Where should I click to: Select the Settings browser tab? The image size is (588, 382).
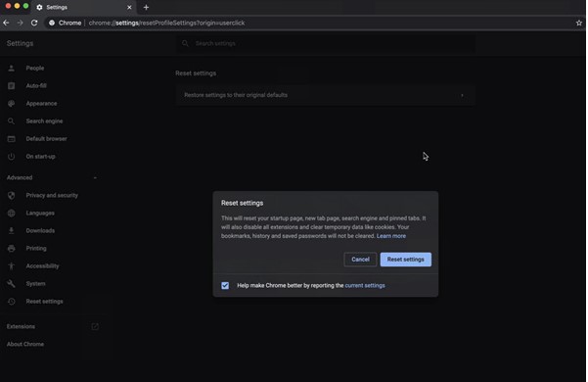[84, 7]
